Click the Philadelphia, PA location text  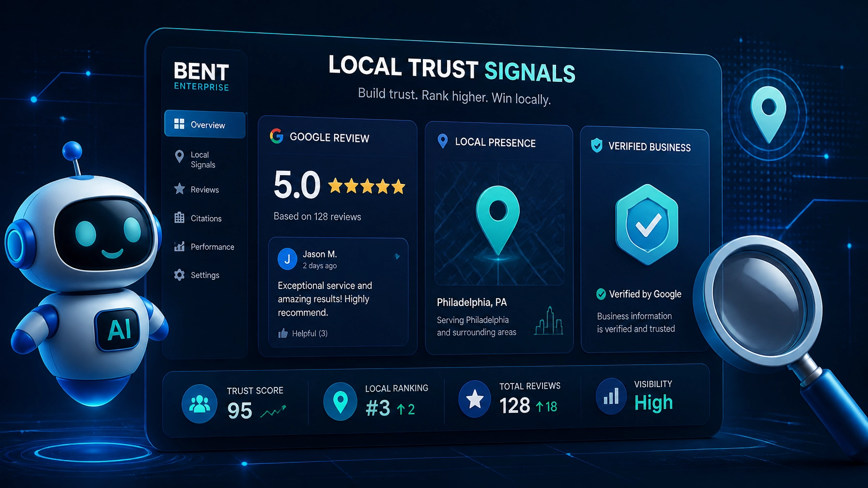pos(472,303)
